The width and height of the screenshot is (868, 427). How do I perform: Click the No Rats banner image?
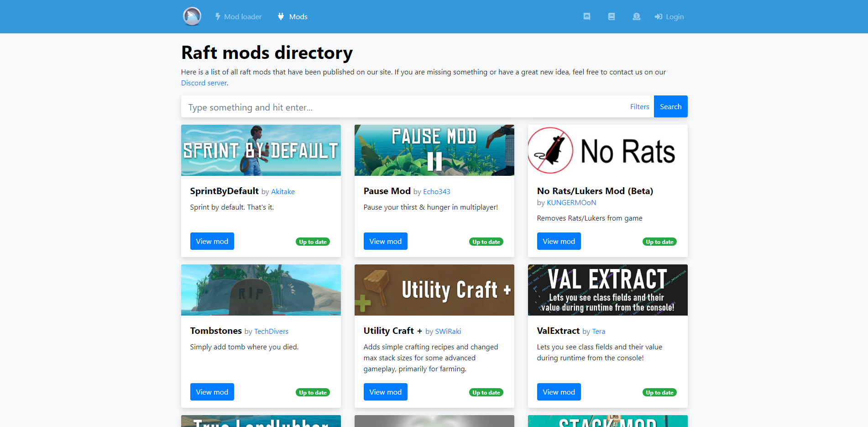(607, 150)
